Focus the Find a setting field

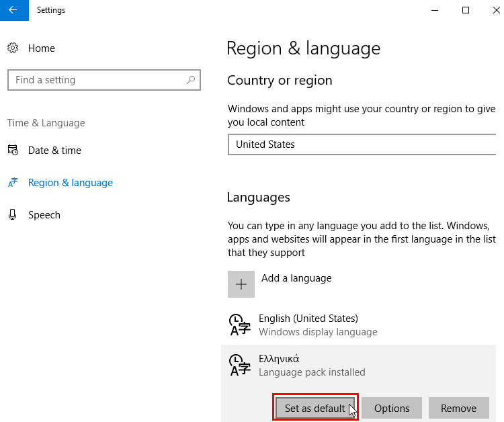[104, 80]
